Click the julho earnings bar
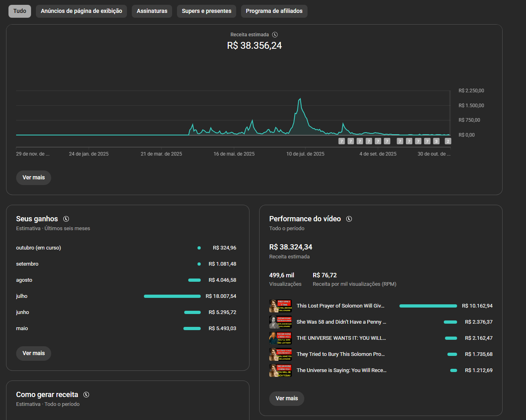Viewport: 526px width, 420px height. [x=172, y=296]
